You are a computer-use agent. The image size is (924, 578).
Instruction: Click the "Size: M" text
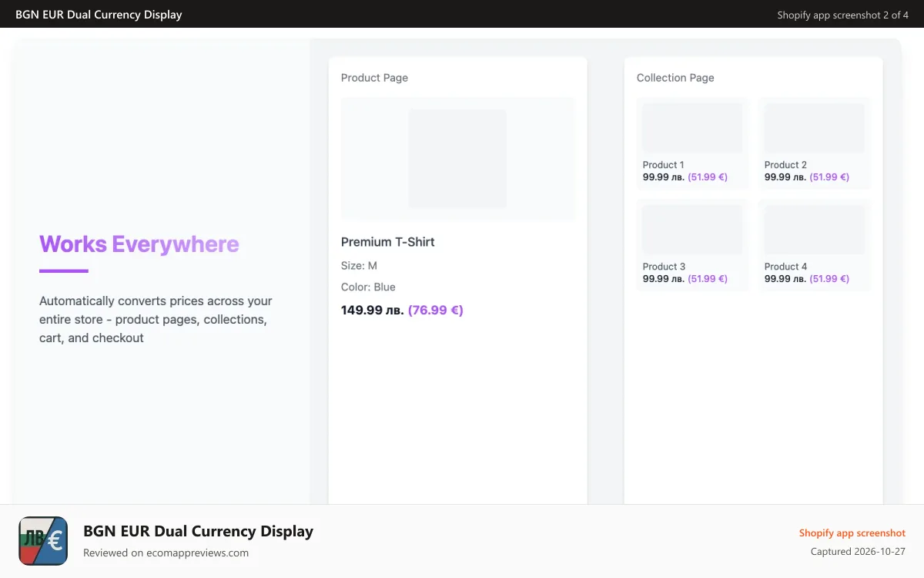pos(359,266)
